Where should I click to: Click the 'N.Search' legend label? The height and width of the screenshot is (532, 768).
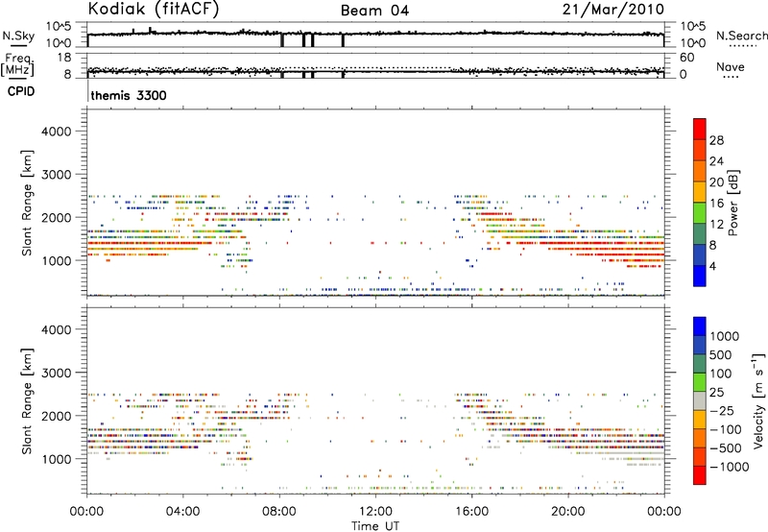(741, 36)
